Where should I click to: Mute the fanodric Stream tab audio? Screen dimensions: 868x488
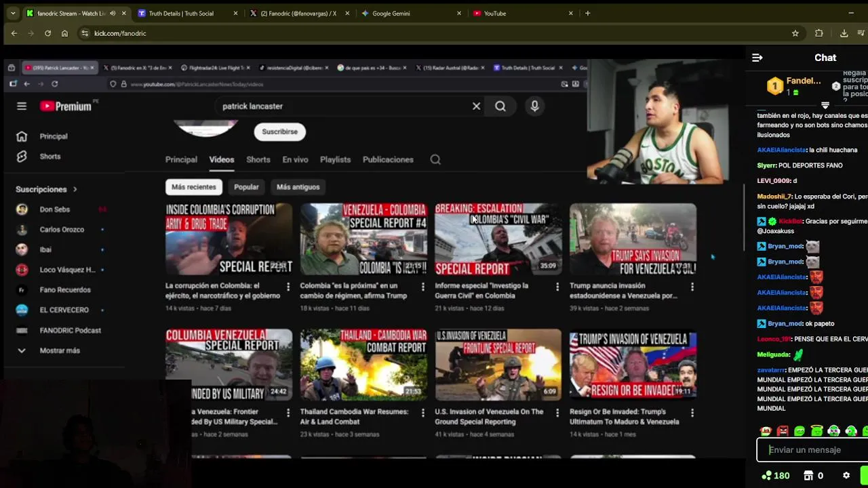[x=113, y=13]
